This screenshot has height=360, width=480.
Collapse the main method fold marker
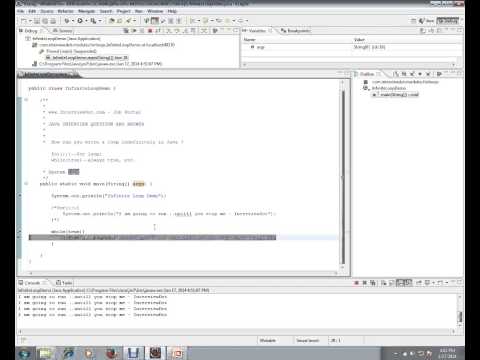coord(26,184)
